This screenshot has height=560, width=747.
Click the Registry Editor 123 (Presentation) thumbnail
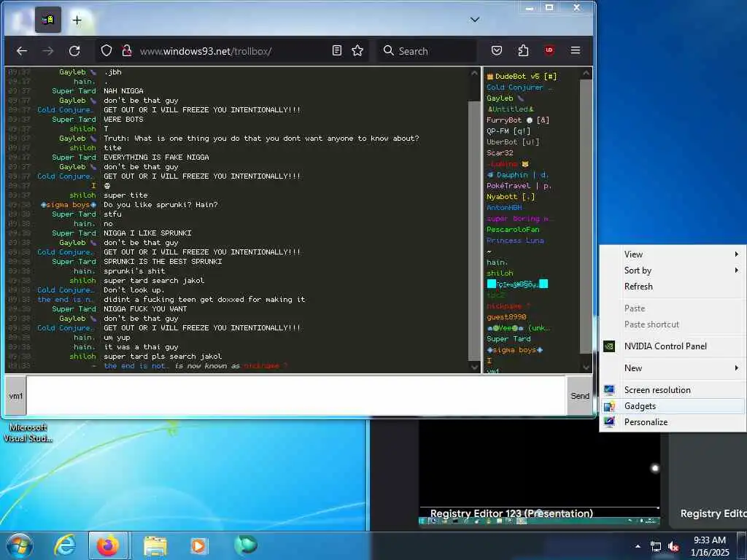tap(539, 472)
